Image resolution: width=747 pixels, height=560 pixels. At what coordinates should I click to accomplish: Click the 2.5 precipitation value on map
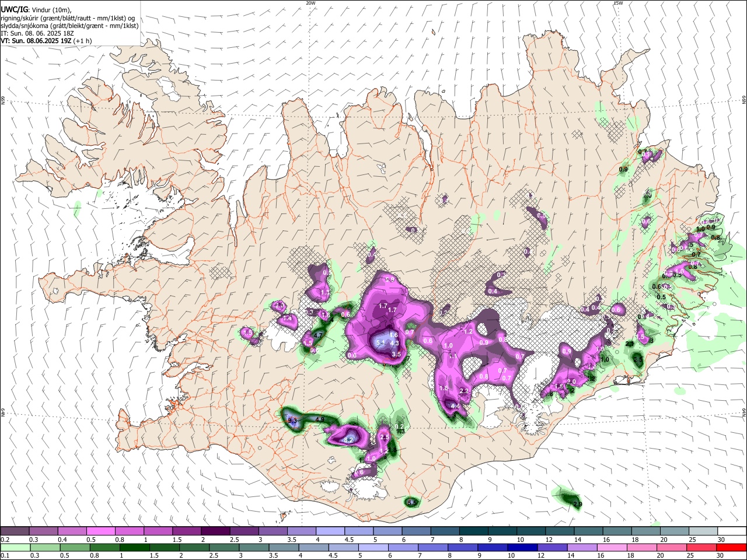[x=385, y=437]
